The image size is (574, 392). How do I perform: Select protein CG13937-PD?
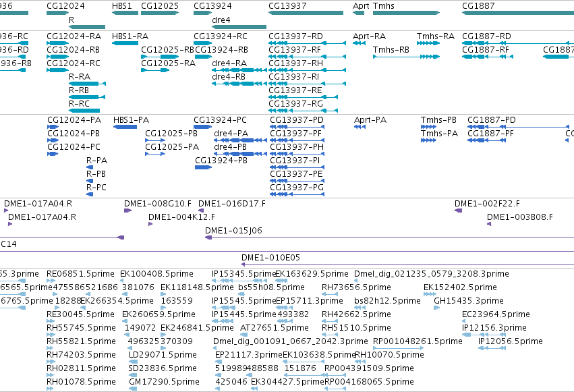[x=297, y=127]
